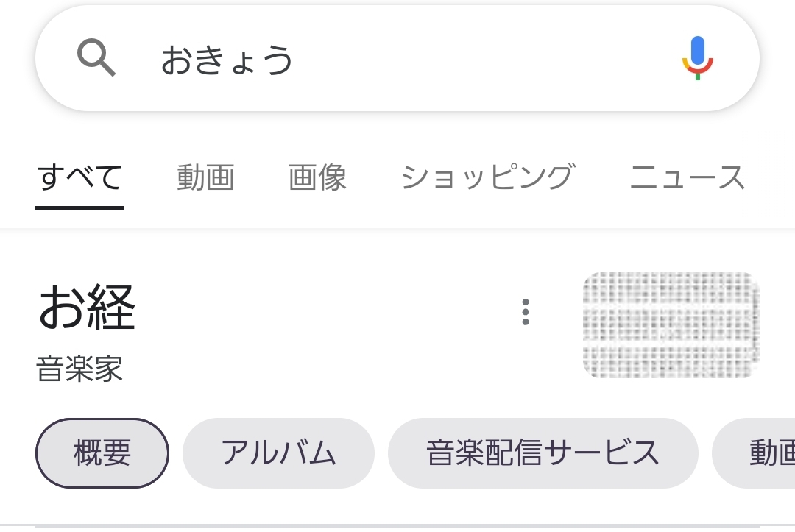
Task: Open the お経 knowledge panel thumbnail image
Action: point(671,325)
